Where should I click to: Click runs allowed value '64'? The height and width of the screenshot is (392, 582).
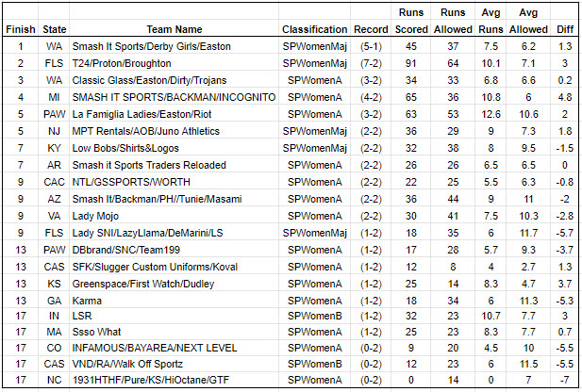[x=453, y=63]
